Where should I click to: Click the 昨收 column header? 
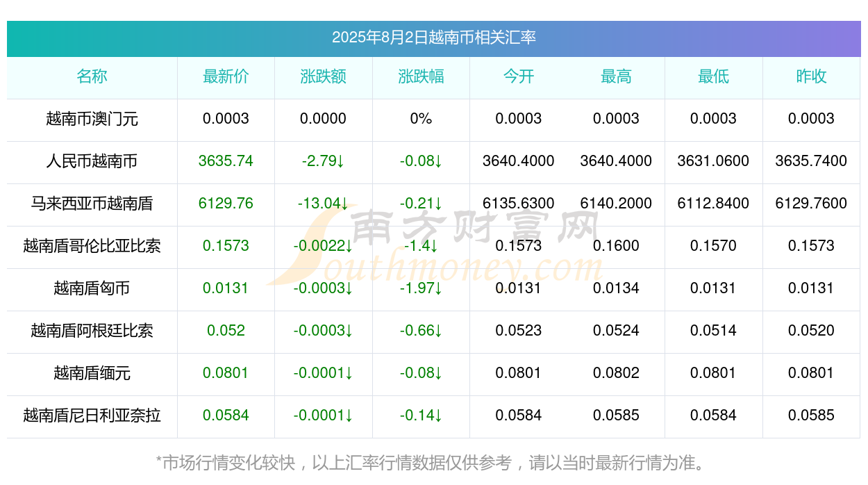811,76
